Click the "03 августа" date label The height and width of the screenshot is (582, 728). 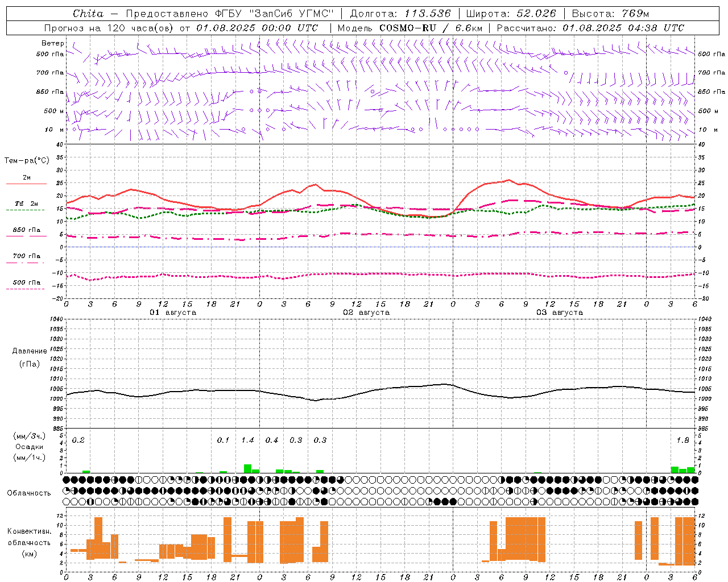560,313
